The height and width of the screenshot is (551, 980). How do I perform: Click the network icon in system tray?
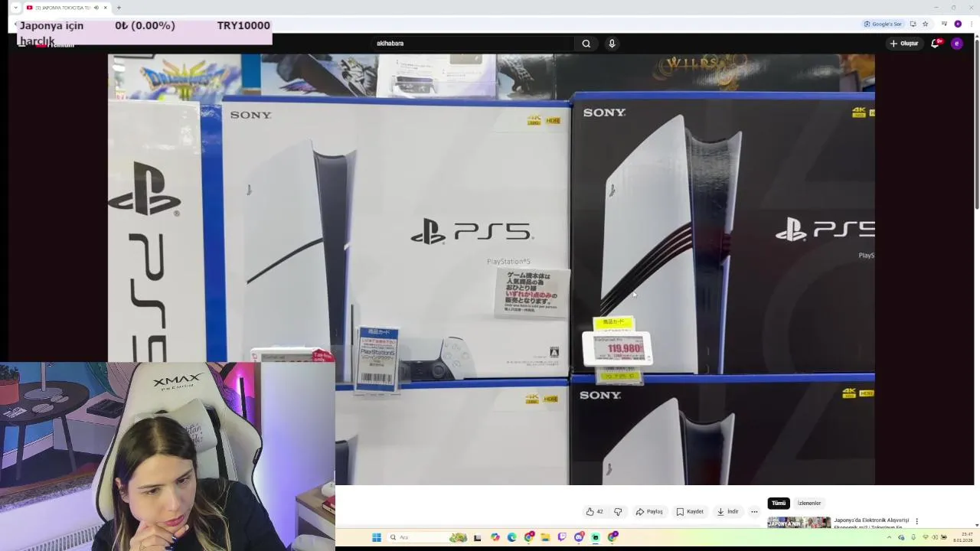pos(926,537)
